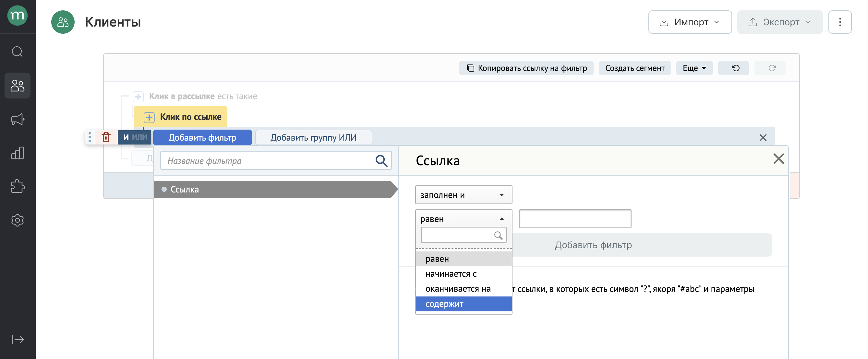The image size is (868, 359).
Task: Click the wide grey Добавить фильтр button
Action: click(641, 245)
